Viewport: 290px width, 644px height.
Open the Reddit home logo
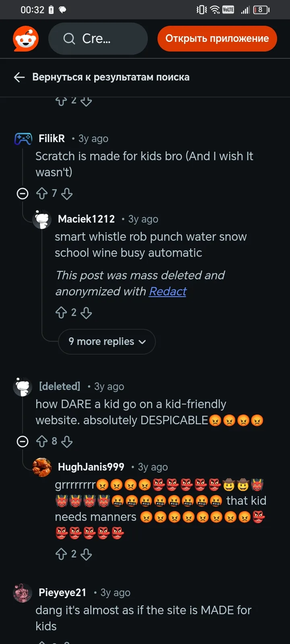pyautogui.click(x=26, y=39)
